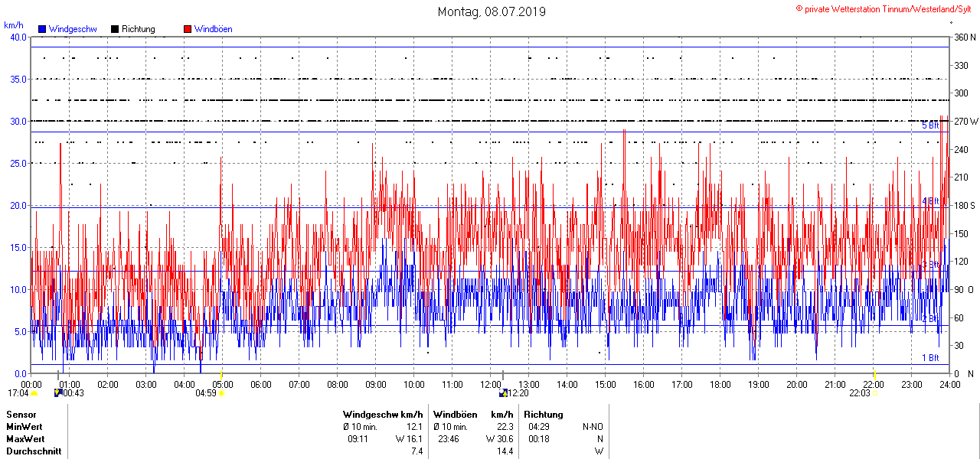
Task: Click the 360 N direction axis label
Action: pyautogui.click(x=965, y=37)
